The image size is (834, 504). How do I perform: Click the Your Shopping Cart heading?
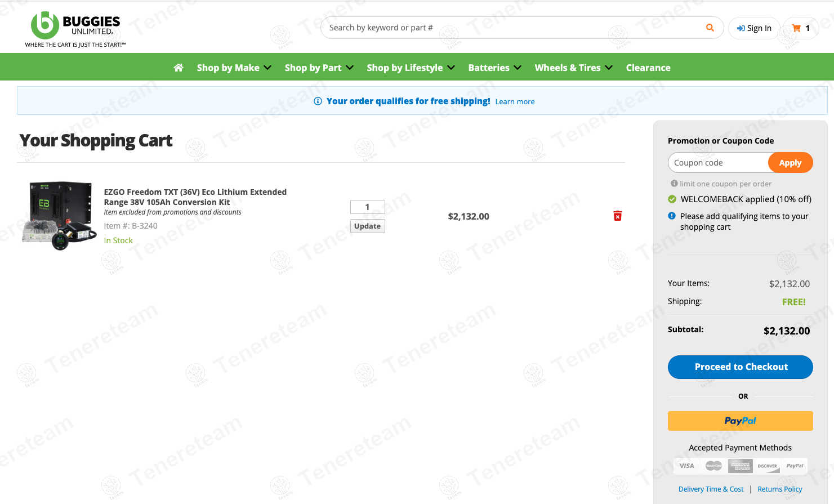click(96, 141)
